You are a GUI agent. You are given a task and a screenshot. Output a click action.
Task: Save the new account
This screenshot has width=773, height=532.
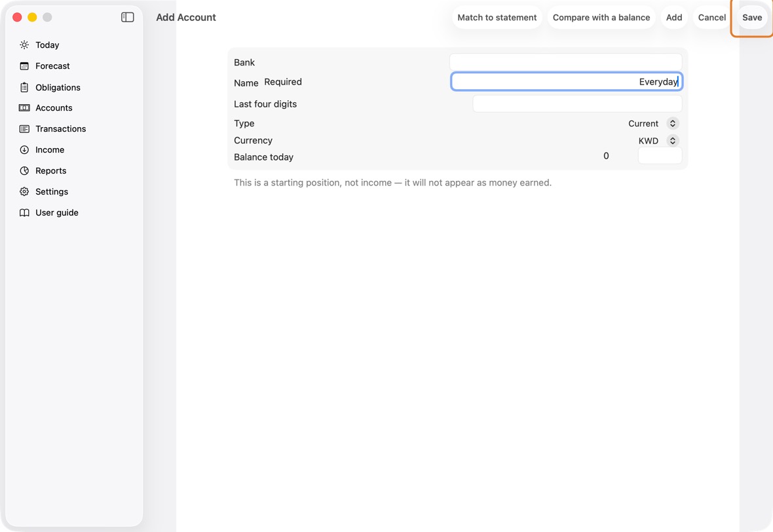pos(752,17)
